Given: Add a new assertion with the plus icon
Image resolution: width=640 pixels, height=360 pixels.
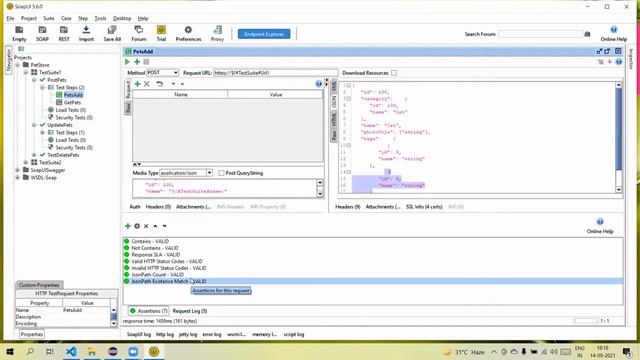Looking at the screenshot, I should pyautogui.click(x=128, y=226).
